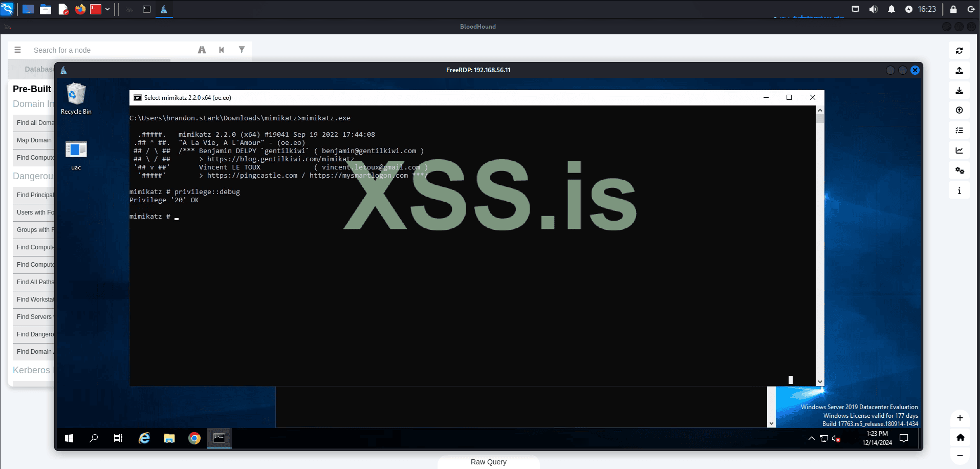Minimize the mimikatz console window

coord(766,97)
